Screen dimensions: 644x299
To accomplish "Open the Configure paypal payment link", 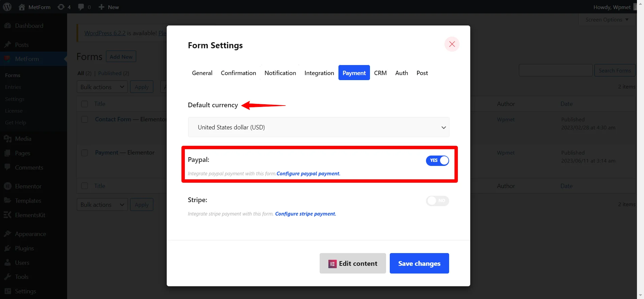I will click(308, 174).
